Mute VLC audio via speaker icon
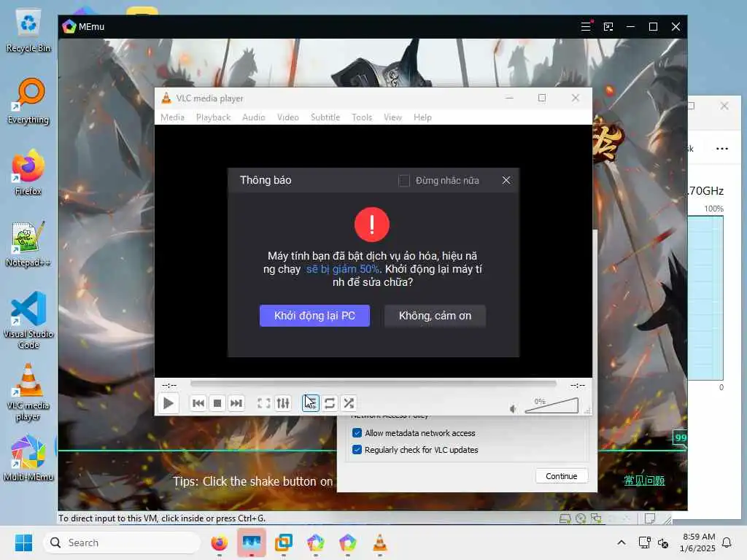The height and width of the screenshot is (560, 747). (513, 408)
